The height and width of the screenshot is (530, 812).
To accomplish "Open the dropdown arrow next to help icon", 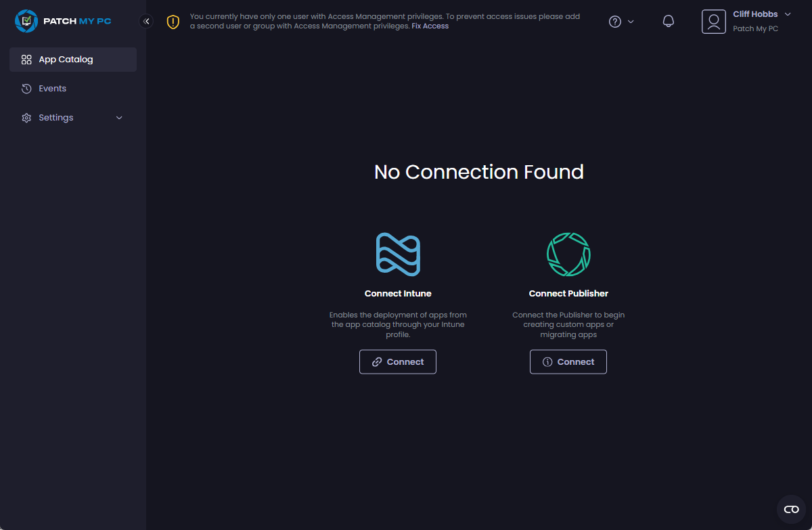I will (631, 22).
